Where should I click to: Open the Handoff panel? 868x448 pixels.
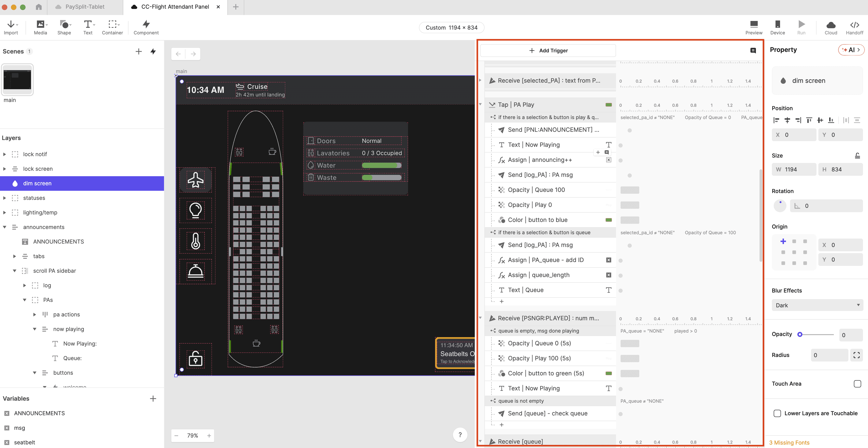point(854,27)
